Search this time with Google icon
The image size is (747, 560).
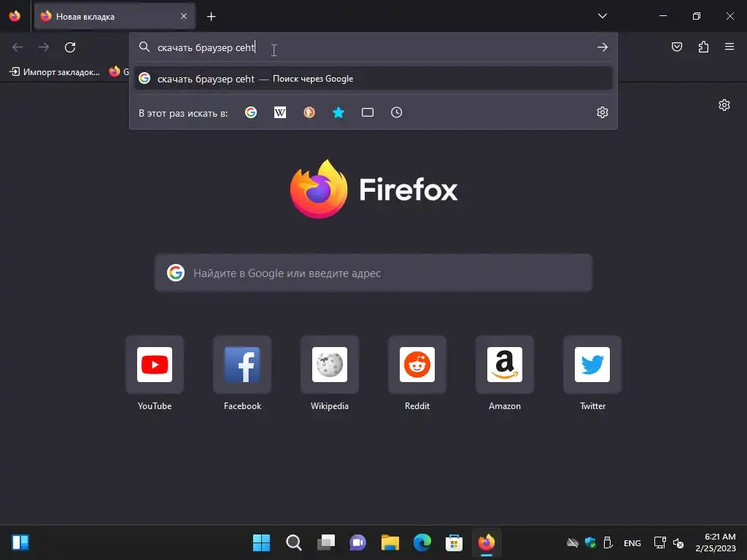[251, 112]
